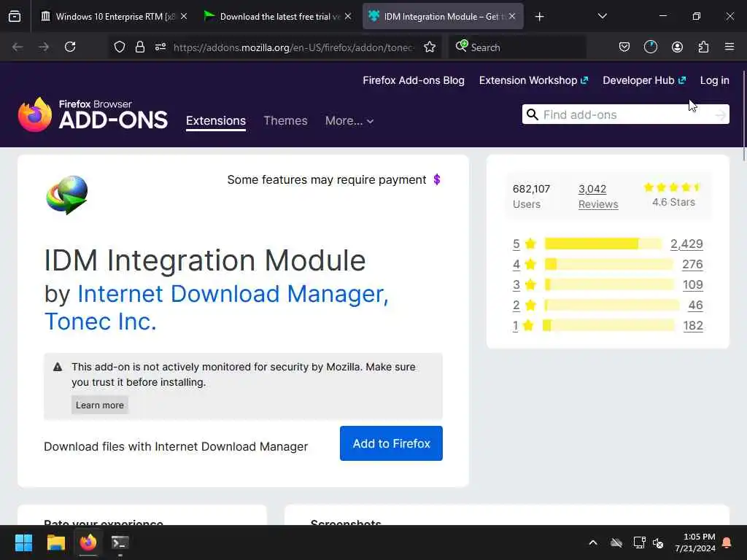Click the network status tray icon
747x560 pixels.
(x=639, y=542)
